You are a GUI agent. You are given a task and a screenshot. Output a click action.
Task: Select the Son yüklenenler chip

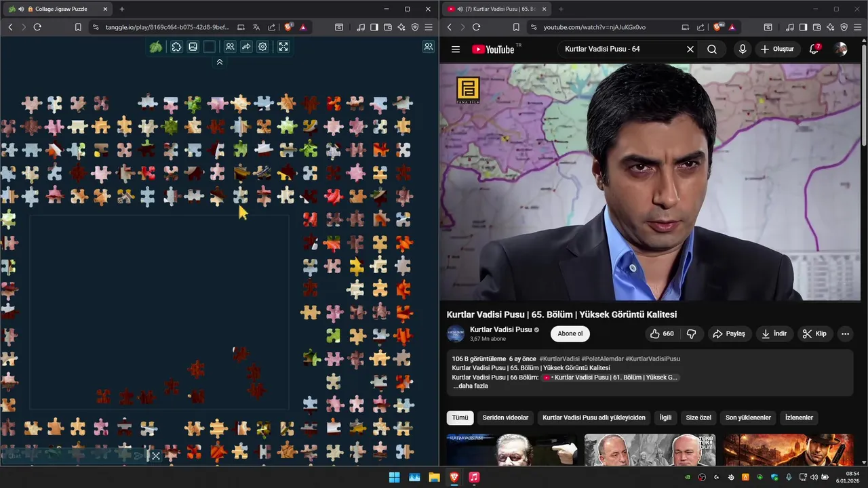[748, 418]
